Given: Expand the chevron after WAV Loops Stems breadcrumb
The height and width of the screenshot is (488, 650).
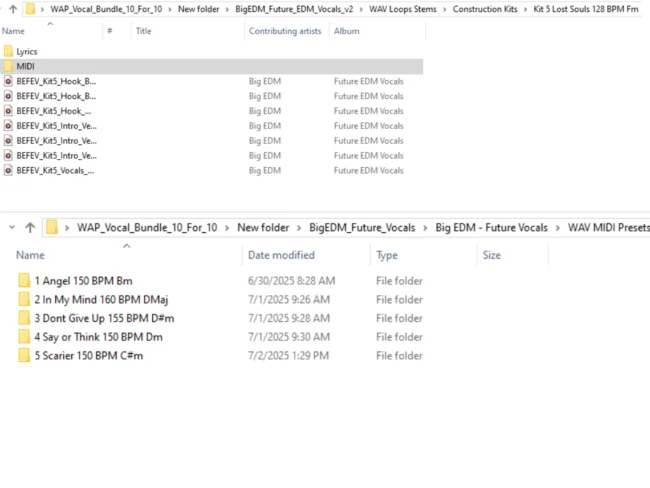Looking at the screenshot, I should pyautogui.click(x=444, y=9).
